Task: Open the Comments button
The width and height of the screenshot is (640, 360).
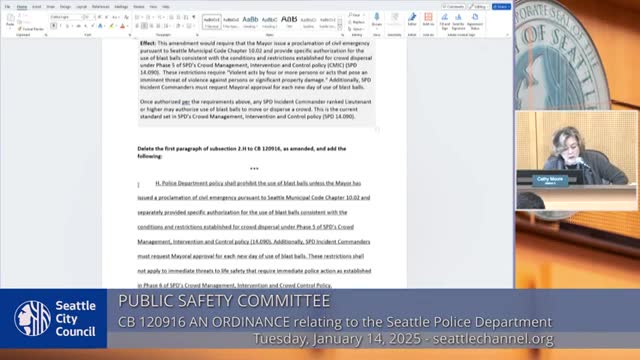Action: pyautogui.click(x=453, y=7)
